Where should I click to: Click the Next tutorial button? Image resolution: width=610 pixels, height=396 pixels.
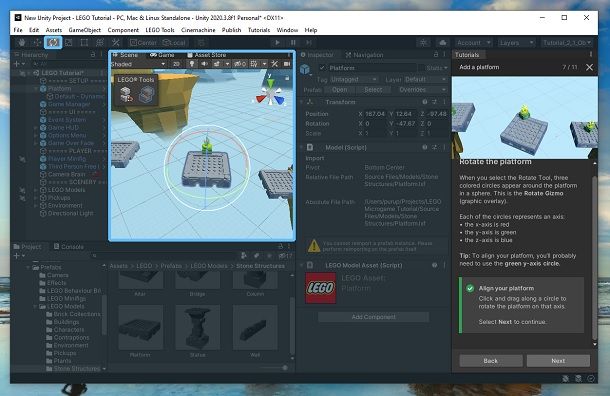[558, 361]
